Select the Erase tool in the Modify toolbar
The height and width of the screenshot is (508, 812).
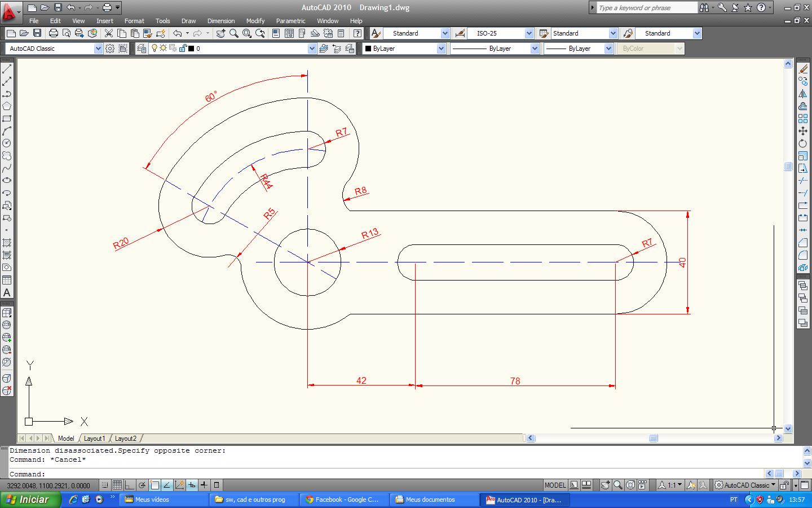point(803,69)
